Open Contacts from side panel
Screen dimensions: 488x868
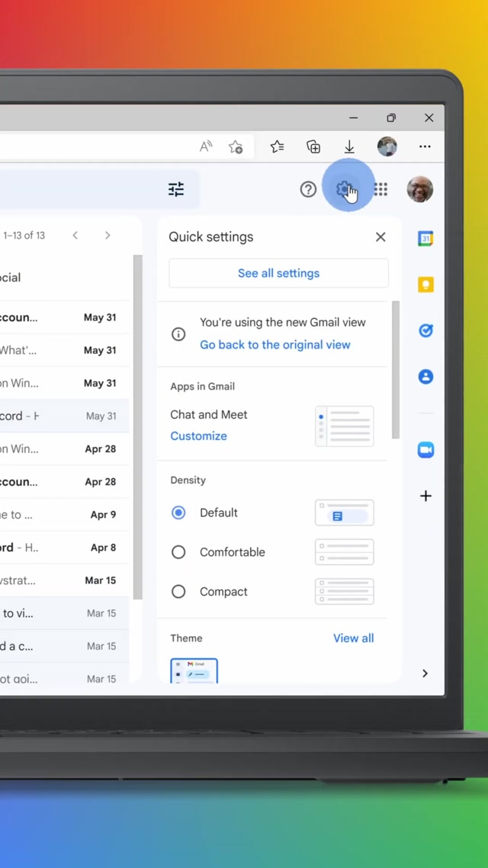click(425, 376)
